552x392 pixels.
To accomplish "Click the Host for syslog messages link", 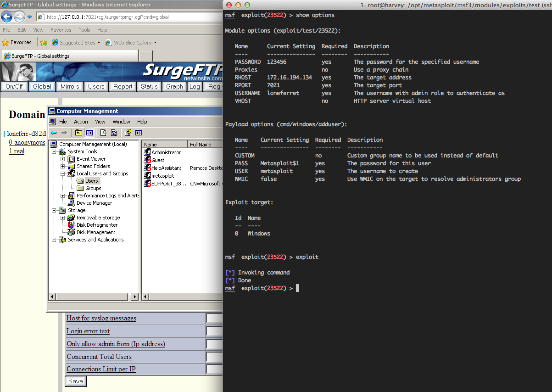I will (101, 318).
